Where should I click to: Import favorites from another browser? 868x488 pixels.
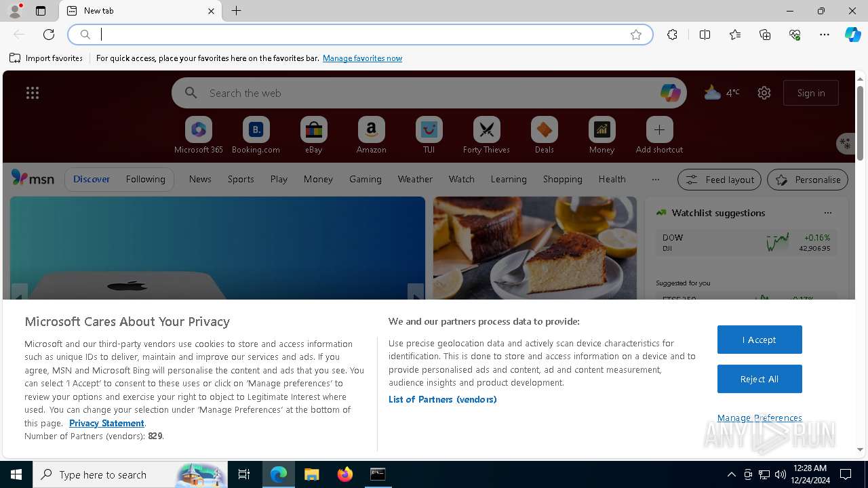(46, 58)
